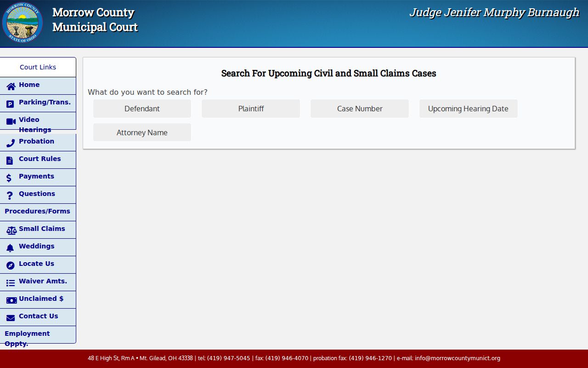
Task: Open Employment Oppty. link
Action: point(38,335)
